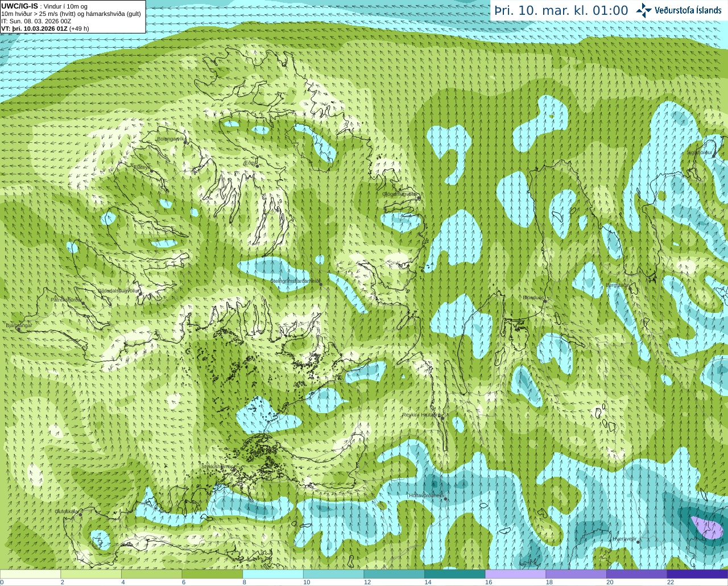
Task: Click the Patreksfjörður station label
Action: pyautogui.click(x=67, y=300)
